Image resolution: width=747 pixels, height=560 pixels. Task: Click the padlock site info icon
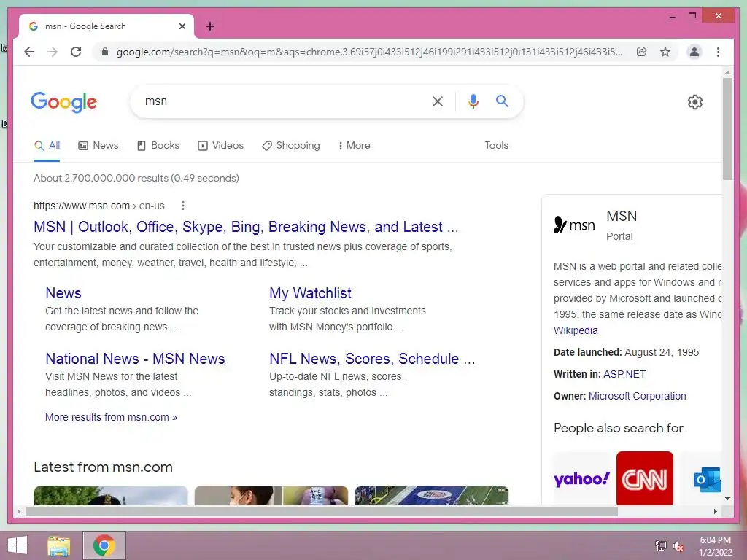point(105,52)
